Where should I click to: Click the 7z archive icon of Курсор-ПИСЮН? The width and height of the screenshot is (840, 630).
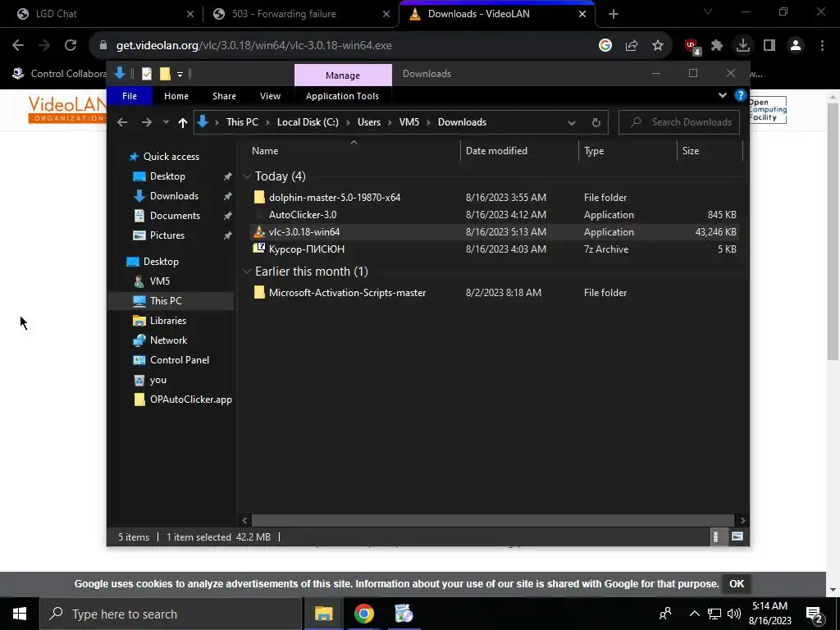click(x=259, y=248)
